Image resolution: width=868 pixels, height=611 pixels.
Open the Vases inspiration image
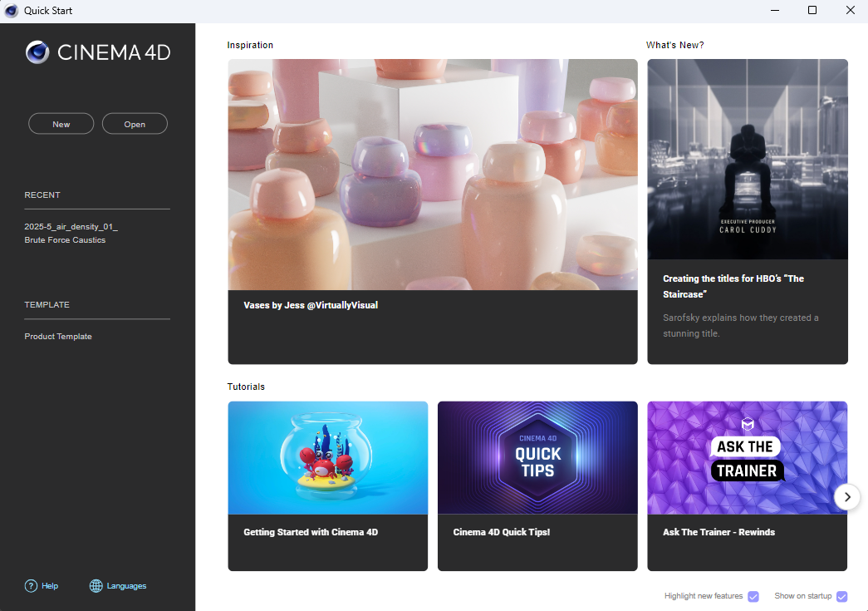(433, 175)
